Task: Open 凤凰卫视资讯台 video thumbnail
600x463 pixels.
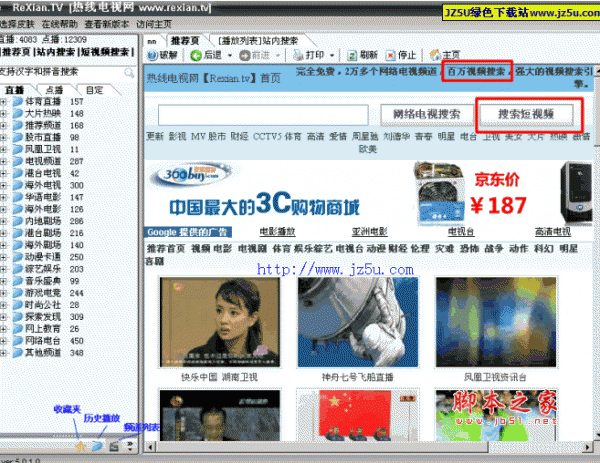Action: pos(496,322)
